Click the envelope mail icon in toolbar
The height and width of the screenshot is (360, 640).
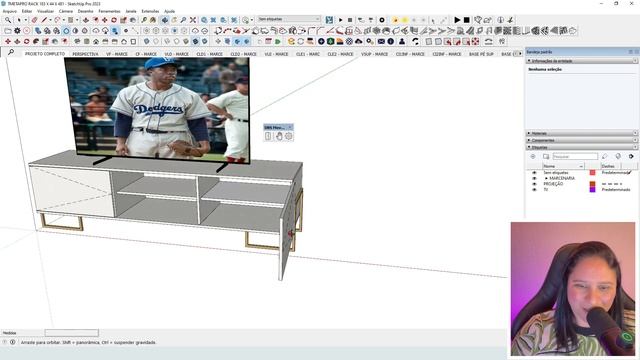coord(381,41)
